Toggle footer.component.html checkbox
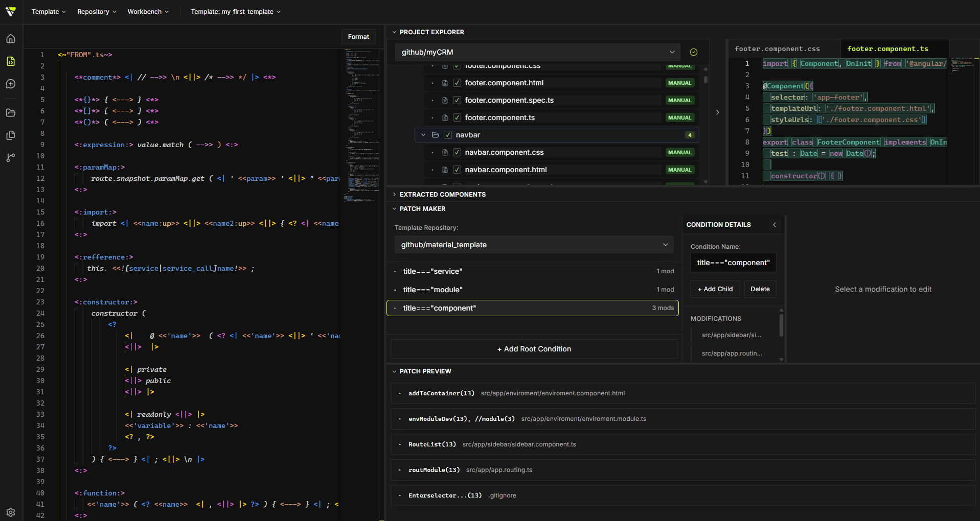Image resolution: width=980 pixels, height=521 pixels. pyautogui.click(x=457, y=83)
